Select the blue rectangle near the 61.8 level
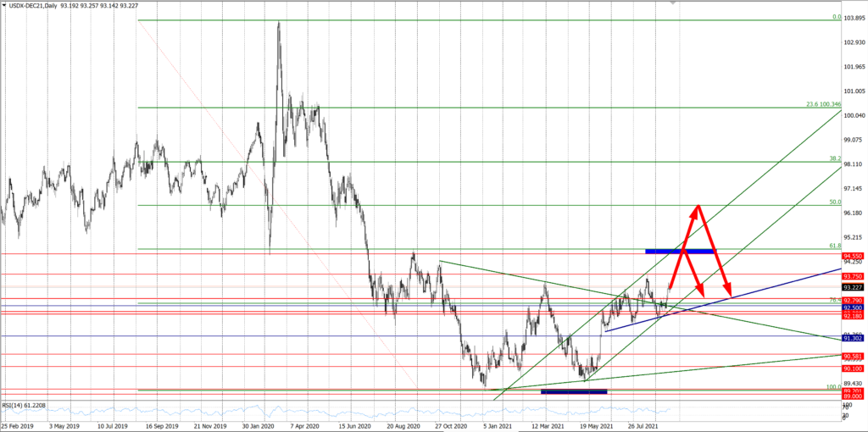868x432 pixels. pyautogui.click(x=679, y=251)
